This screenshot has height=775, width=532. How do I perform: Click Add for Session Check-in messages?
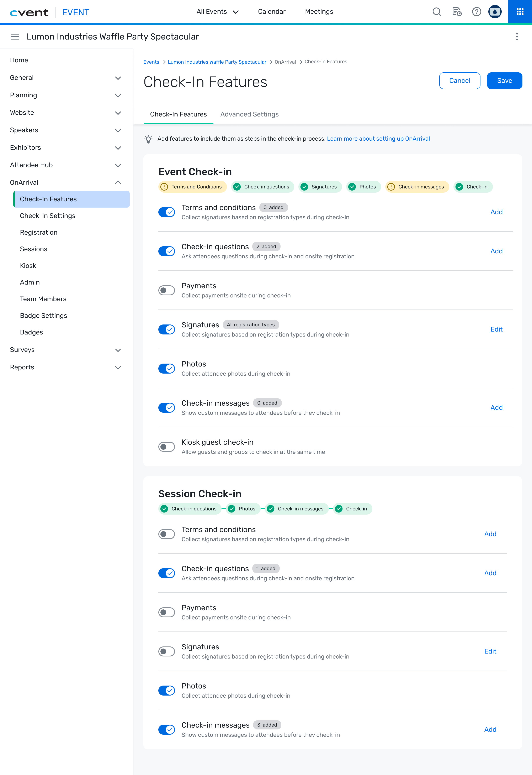[490, 730]
